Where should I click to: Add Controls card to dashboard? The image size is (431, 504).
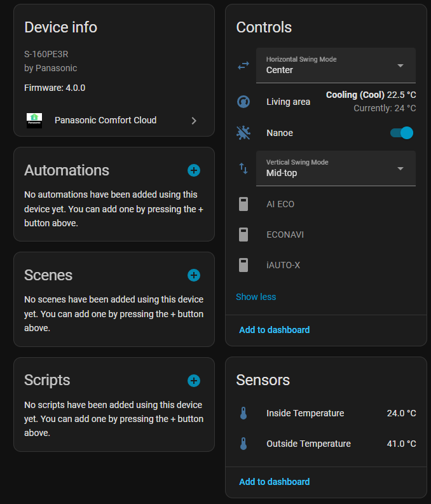274,330
